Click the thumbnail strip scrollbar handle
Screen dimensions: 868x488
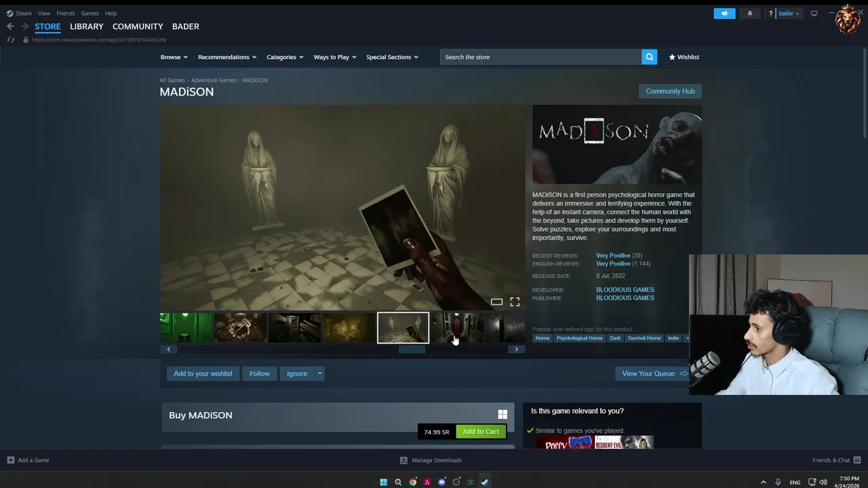pos(412,349)
